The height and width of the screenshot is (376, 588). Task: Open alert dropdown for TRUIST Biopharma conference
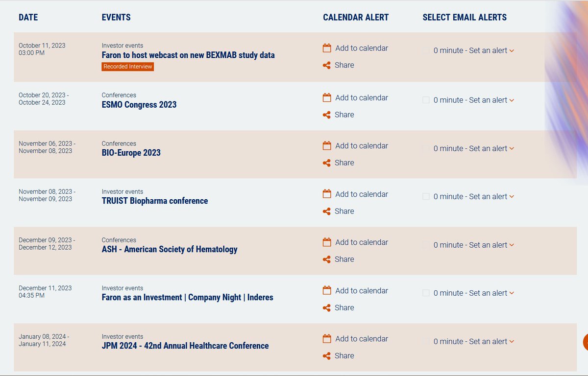coord(512,196)
